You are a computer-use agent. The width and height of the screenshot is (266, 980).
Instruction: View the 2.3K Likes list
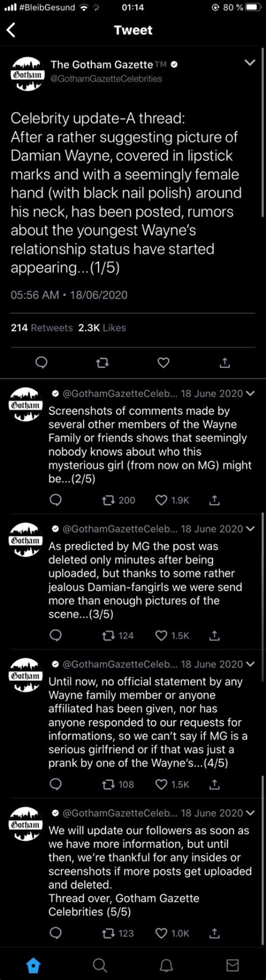click(x=102, y=328)
